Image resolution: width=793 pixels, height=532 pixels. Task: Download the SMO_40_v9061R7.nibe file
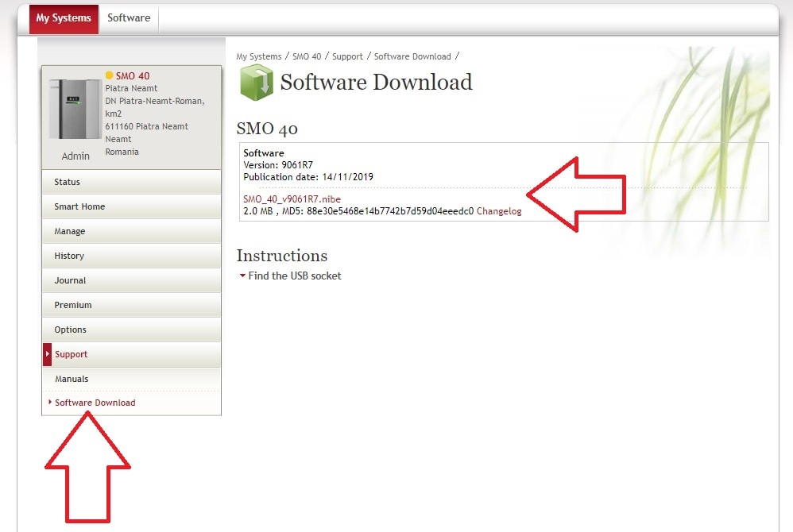[x=292, y=199]
